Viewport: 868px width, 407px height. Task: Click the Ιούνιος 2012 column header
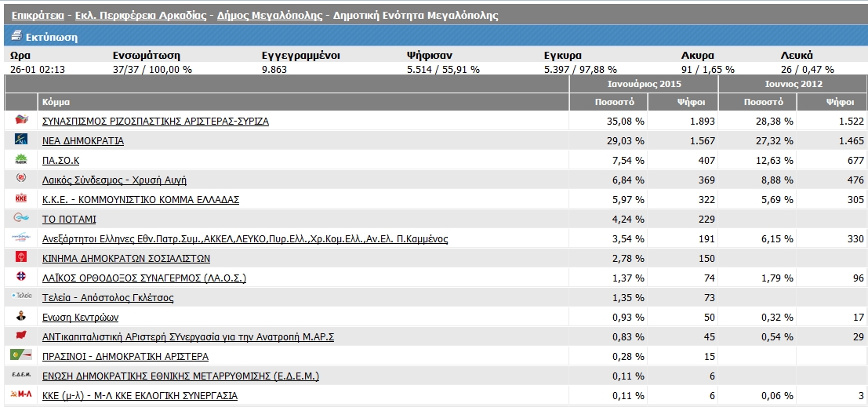793,84
